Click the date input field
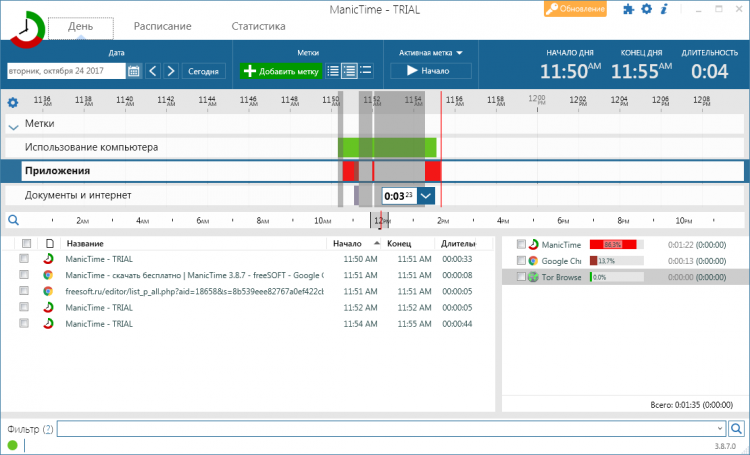 coord(66,71)
